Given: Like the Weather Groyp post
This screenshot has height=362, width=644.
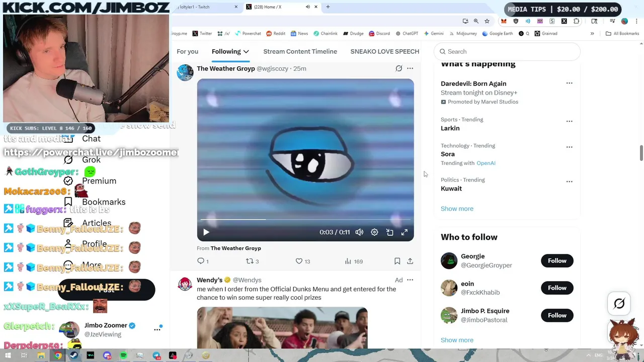Looking at the screenshot, I should pos(302,261).
